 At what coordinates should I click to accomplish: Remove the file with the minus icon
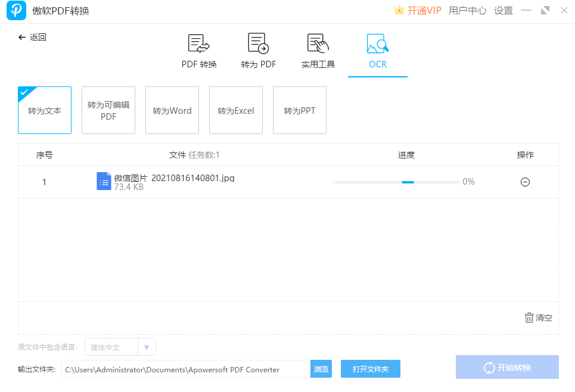tap(525, 182)
